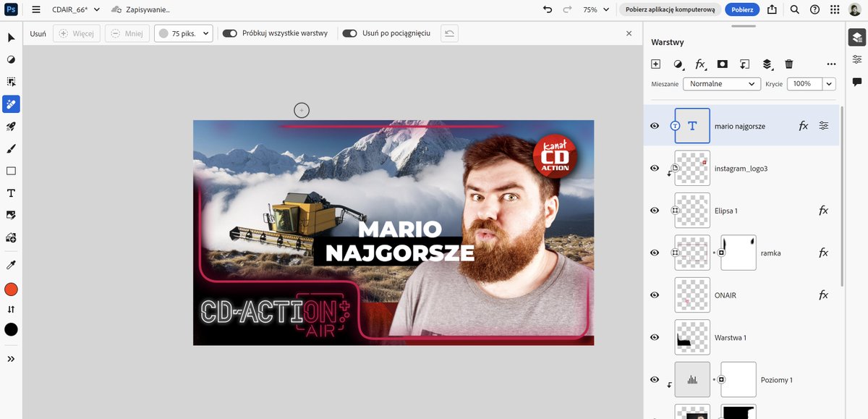Redo the last action
Viewport: 868px width, 419px height.
coord(568,9)
